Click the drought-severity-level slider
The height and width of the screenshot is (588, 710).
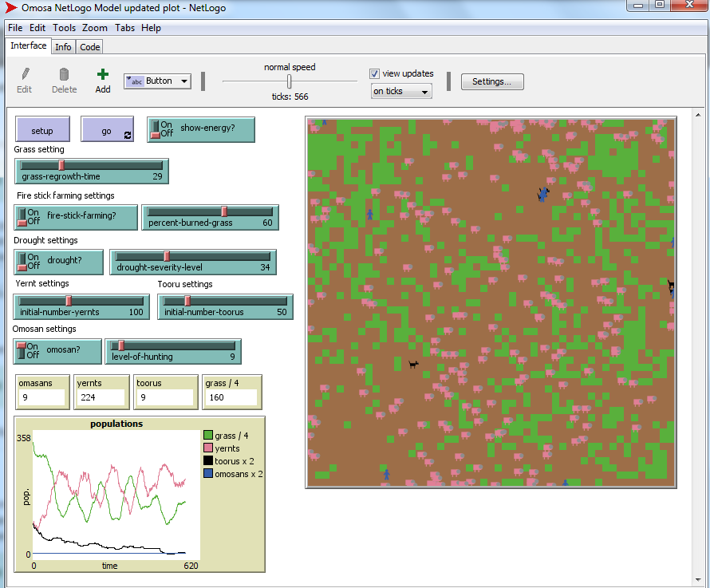click(193, 262)
